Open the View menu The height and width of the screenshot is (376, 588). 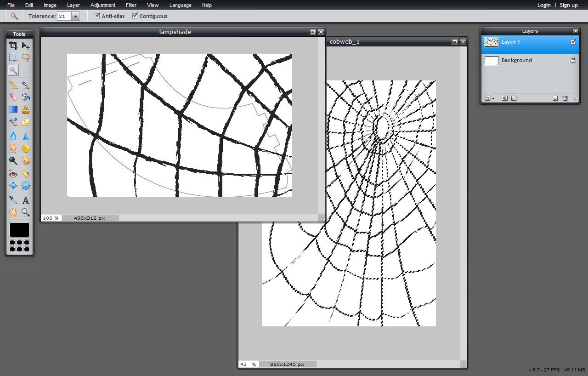point(153,5)
